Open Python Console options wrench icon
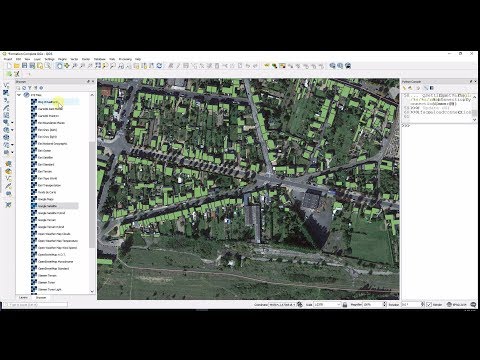The image size is (480, 360). [x=426, y=88]
